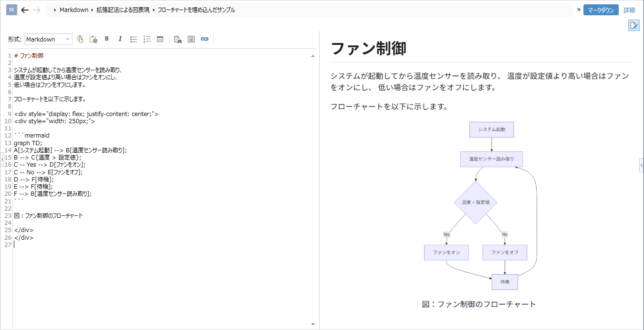The width and height of the screenshot is (644, 330).
Task: Click ファンをオン flowchart node
Action: point(447,253)
